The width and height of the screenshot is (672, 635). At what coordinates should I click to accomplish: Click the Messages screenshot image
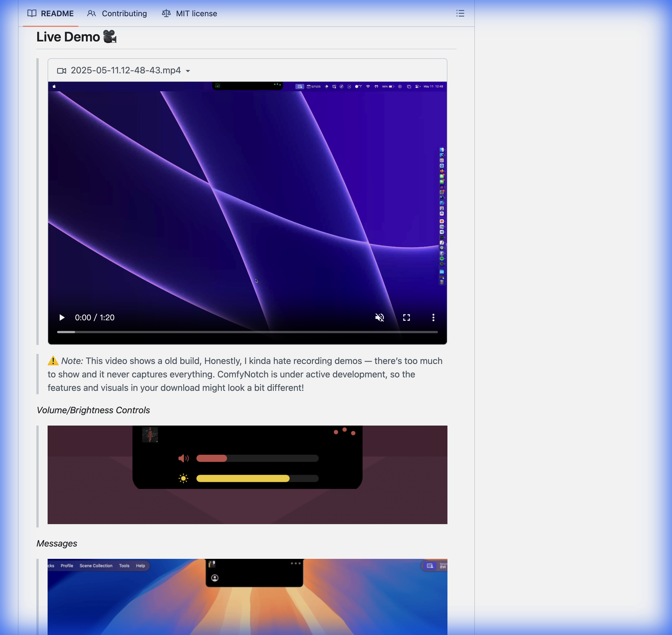click(x=248, y=597)
